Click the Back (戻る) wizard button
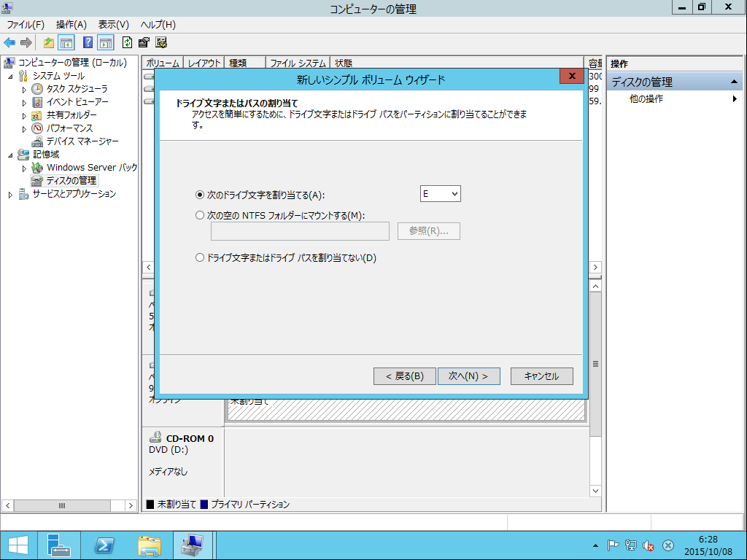The image size is (747, 560). [x=404, y=376]
